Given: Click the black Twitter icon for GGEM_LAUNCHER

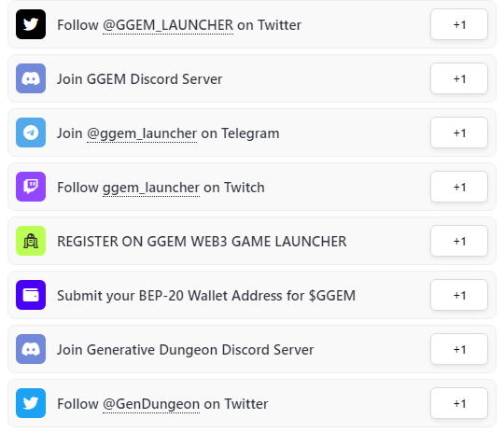Looking at the screenshot, I should (31, 24).
